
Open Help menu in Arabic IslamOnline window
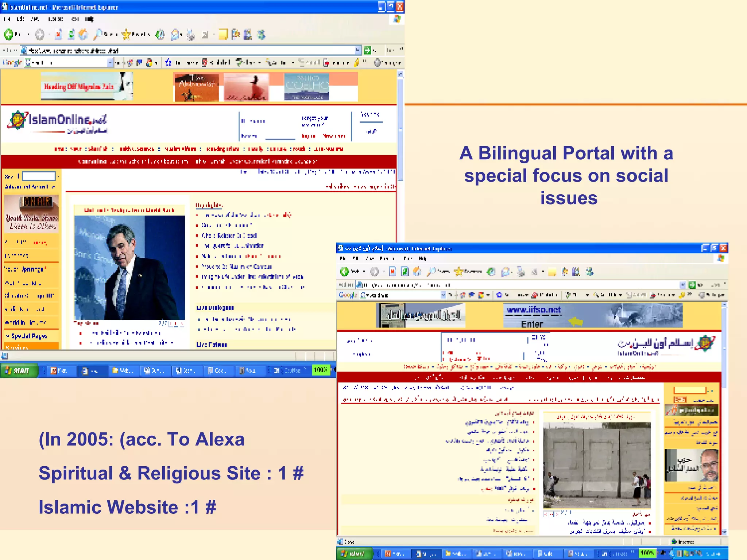click(422, 258)
